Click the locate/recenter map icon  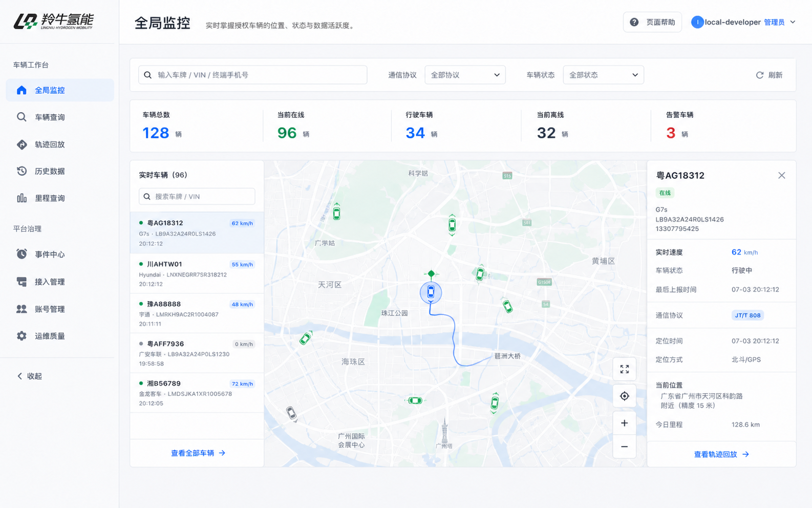click(x=624, y=396)
